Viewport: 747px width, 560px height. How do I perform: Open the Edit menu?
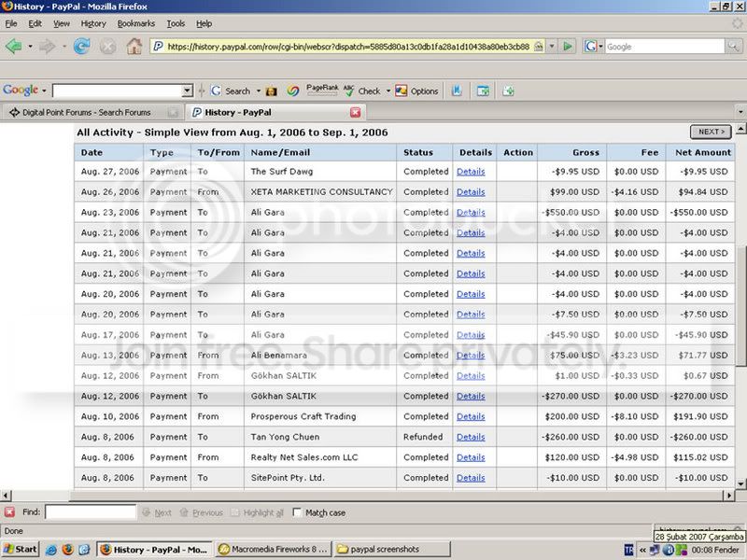(x=35, y=23)
